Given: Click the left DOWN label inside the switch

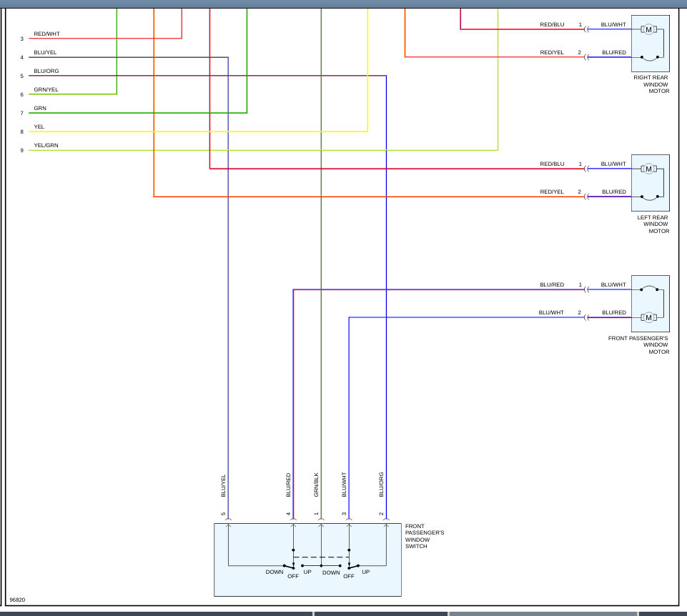Looking at the screenshot, I should click(275, 572).
